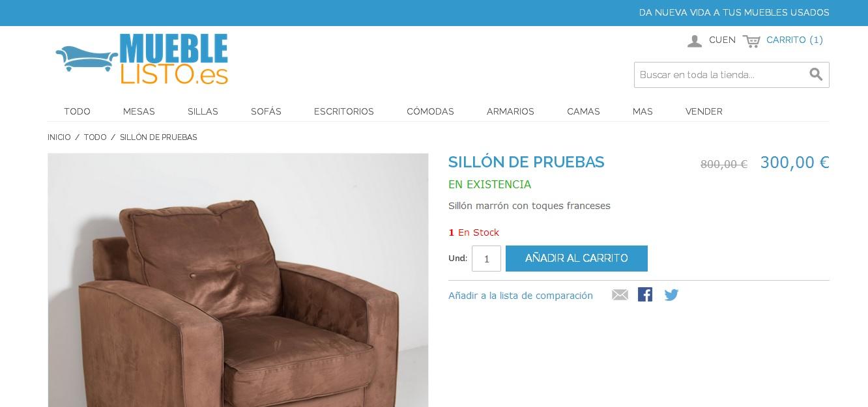Focus the store search field
This screenshot has width=868, height=407.
[x=721, y=75]
